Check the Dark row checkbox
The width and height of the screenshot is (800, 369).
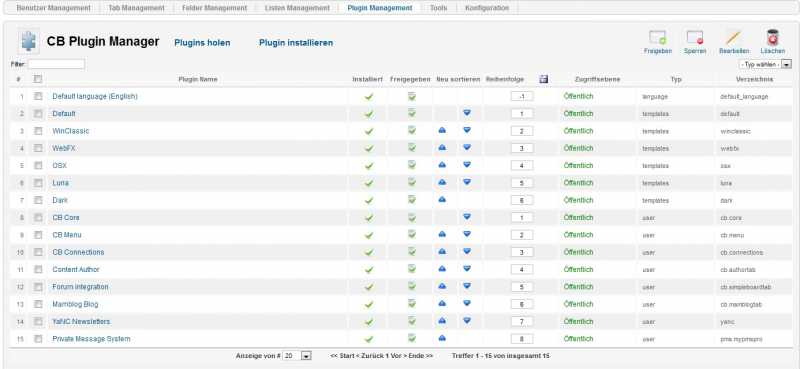(38, 200)
